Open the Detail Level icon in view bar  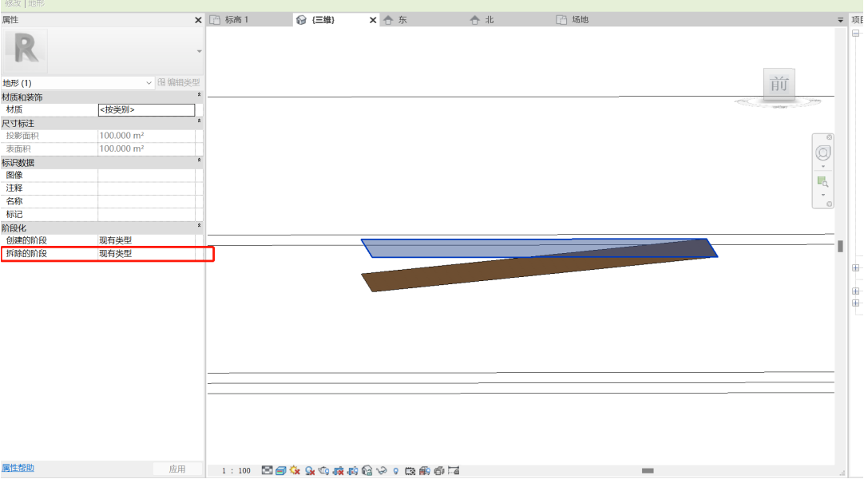pos(267,471)
